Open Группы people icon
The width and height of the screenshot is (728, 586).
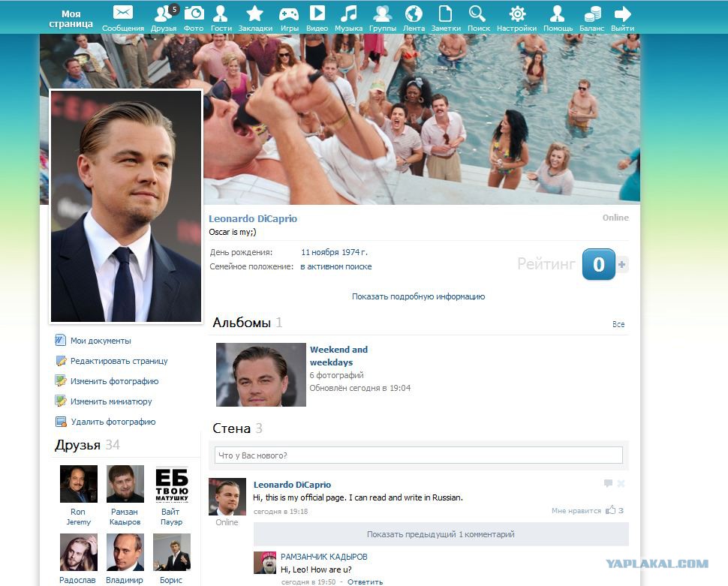[383, 13]
